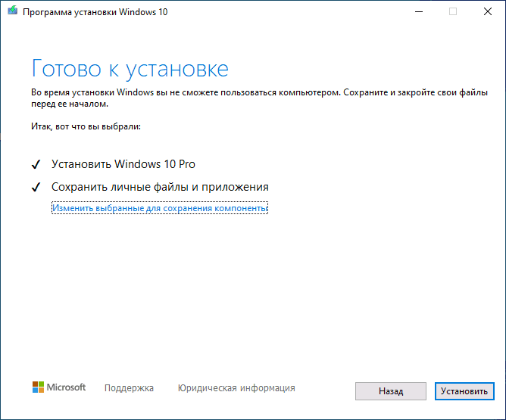This screenshot has width=506, height=420.
Task: Click the Установить button
Action: click(464, 391)
